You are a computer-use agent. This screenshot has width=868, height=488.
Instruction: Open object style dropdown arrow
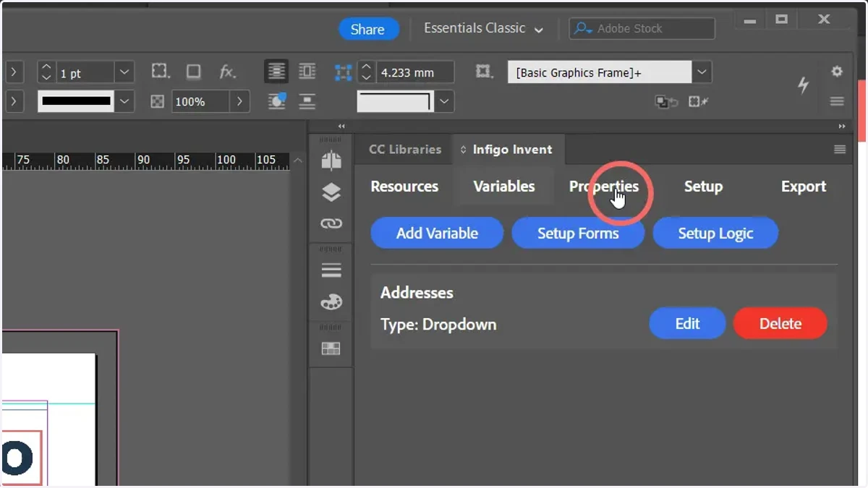click(x=702, y=72)
